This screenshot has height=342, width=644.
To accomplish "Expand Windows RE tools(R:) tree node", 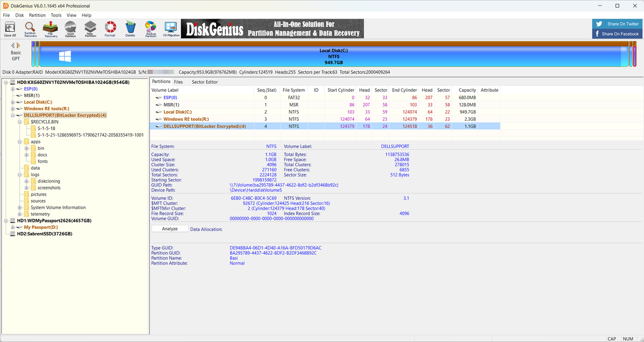I will pyautogui.click(x=13, y=109).
